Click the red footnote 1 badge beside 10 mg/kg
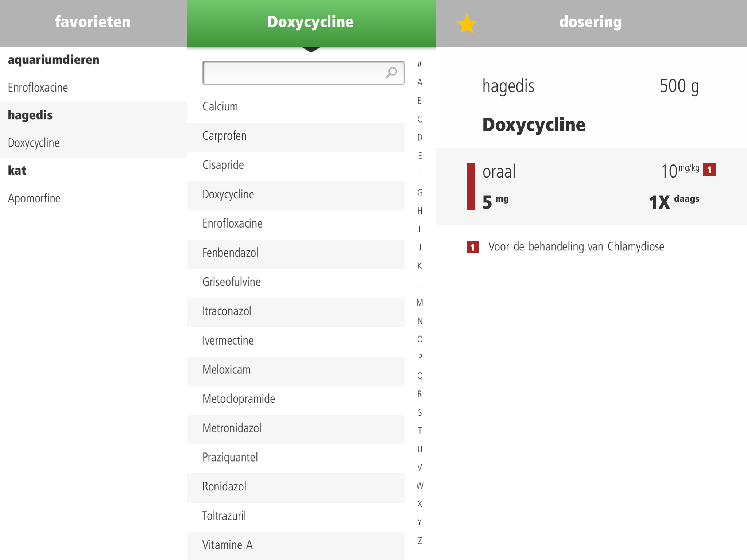Image resolution: width=747 pixels, height=560 pixels. 709,170
